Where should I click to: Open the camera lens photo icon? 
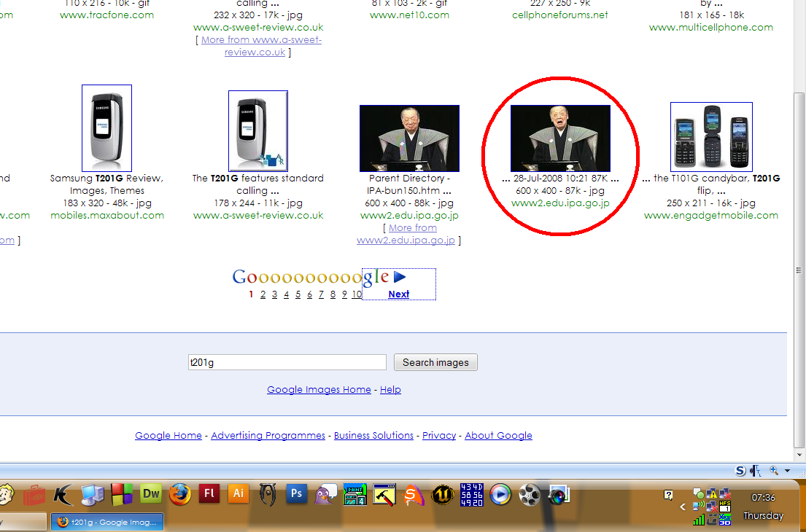[x=558, y=495]
